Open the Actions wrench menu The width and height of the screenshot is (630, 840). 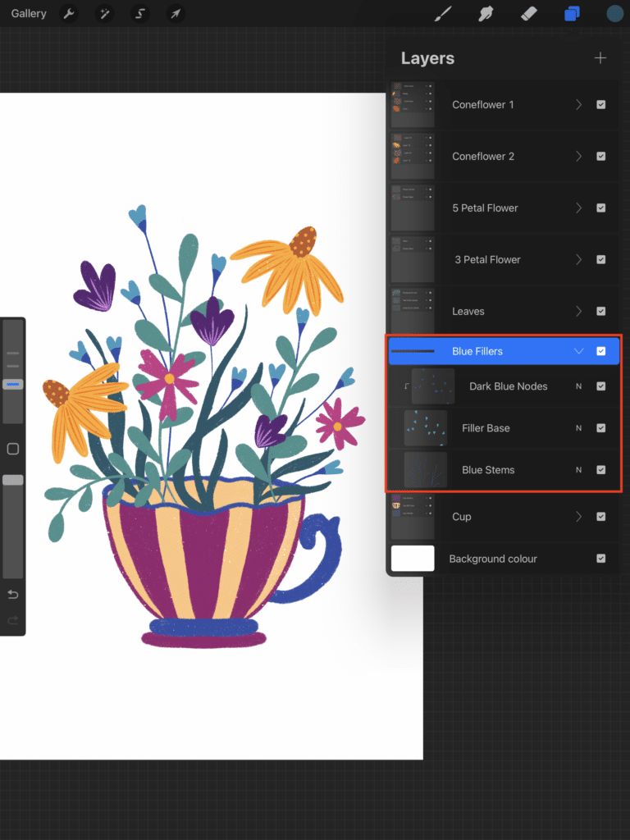69,13
